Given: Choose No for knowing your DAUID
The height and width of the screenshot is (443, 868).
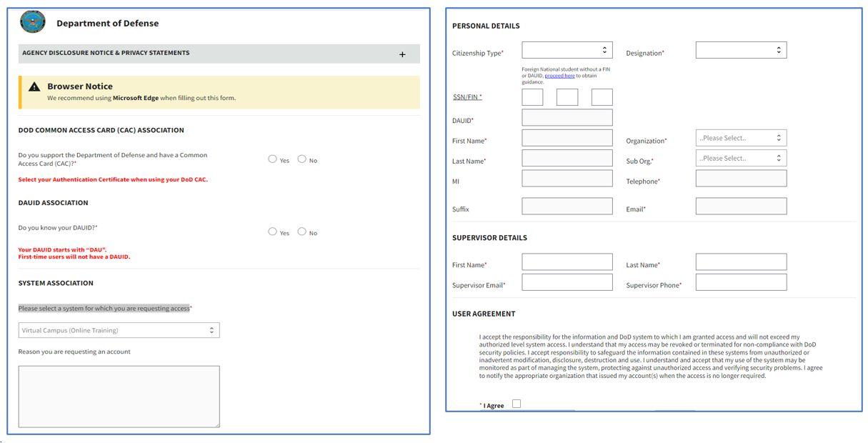Looking at the screenshot, I should (301, 232).
